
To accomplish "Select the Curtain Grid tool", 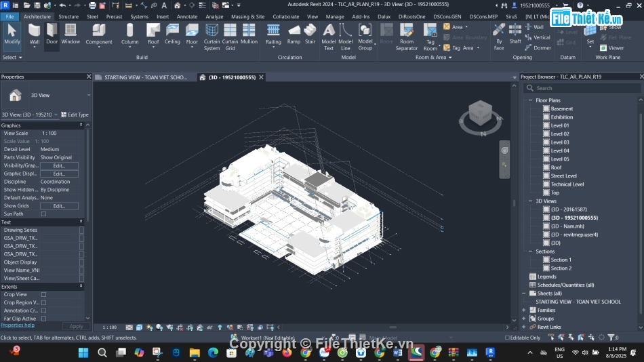I will (230, 37).
